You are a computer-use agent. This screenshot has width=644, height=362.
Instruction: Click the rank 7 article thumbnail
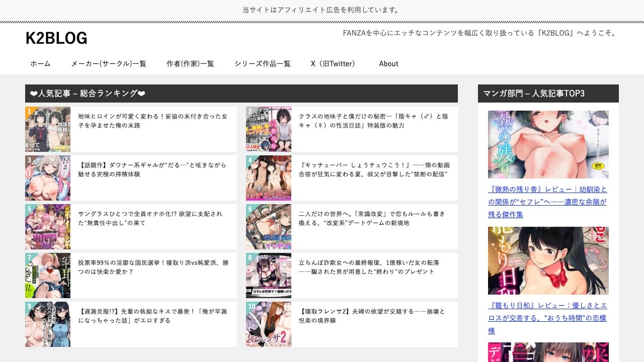(x=48, y=276)
